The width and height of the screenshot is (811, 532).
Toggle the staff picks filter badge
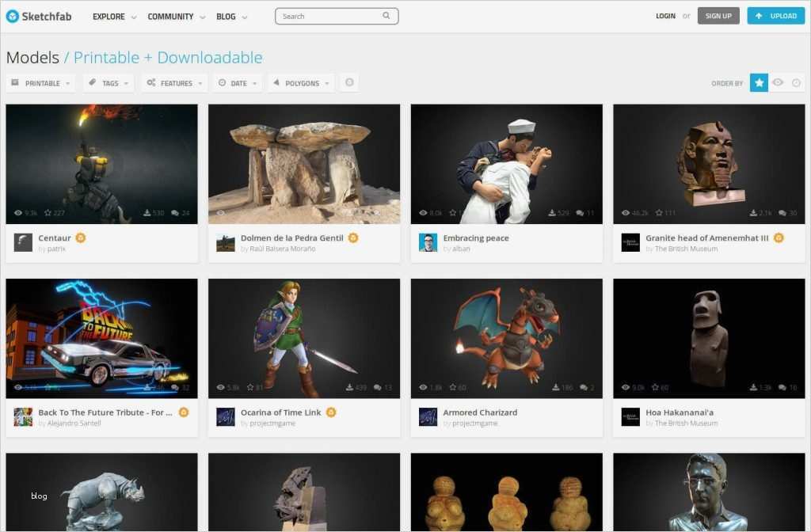tap(349, 82)
